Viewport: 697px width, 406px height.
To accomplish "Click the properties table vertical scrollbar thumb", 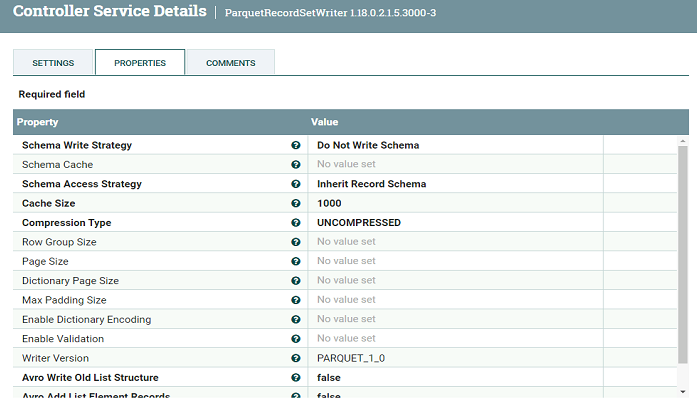I will (683, 254).
